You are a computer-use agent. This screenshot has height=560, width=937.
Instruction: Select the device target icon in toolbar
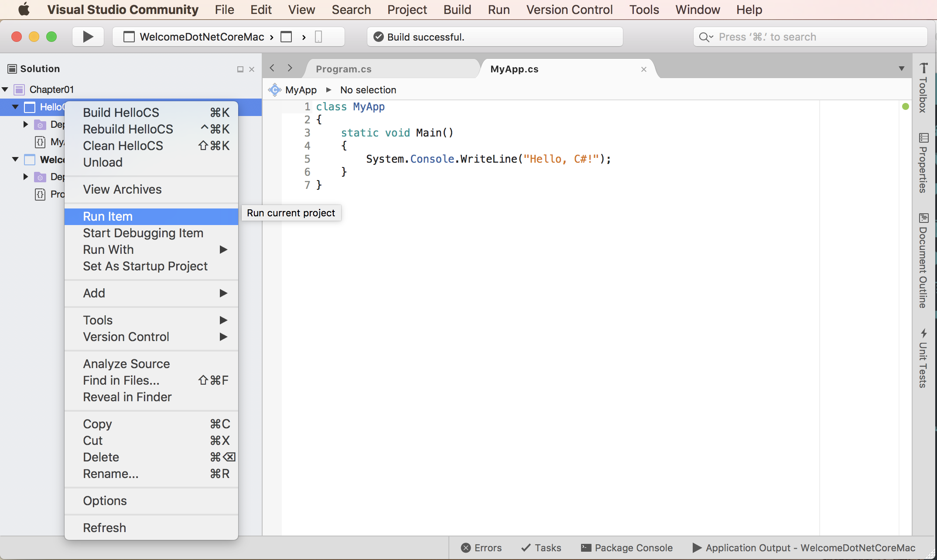(x=318, y=37)
